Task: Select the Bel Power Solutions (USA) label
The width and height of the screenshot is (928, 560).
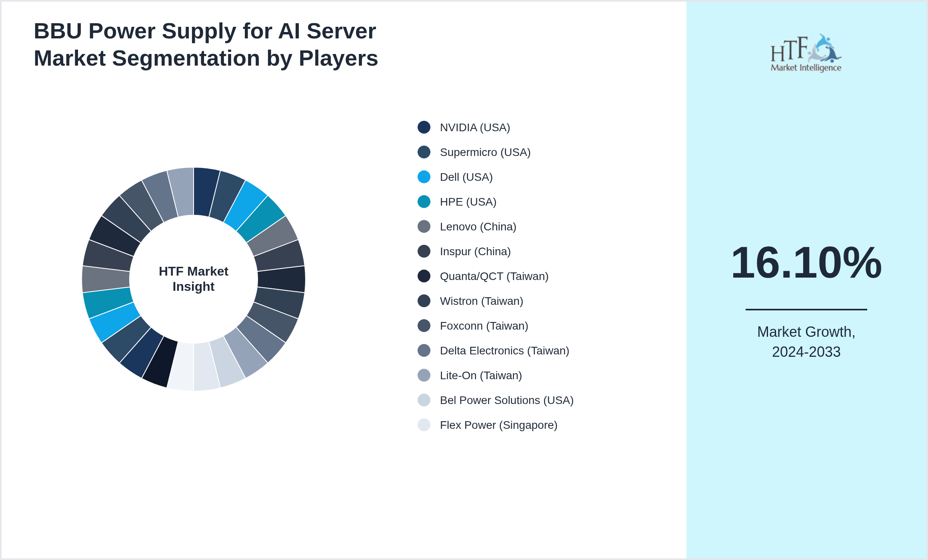Action: pyautogui.click(x=507, y=400)
